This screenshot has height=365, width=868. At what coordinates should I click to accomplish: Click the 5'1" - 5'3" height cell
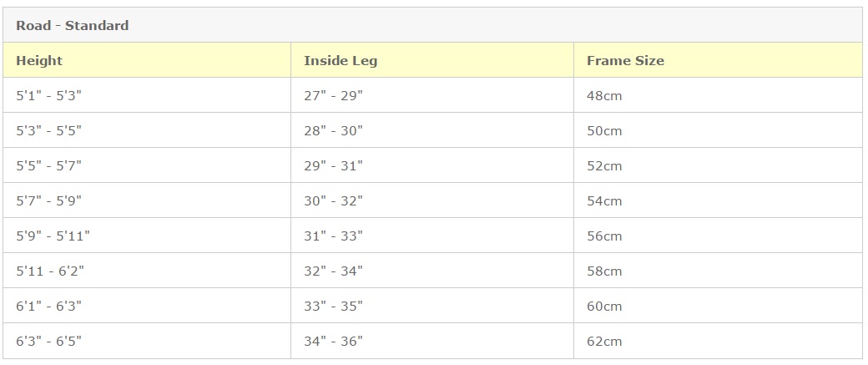coord(48,96)
